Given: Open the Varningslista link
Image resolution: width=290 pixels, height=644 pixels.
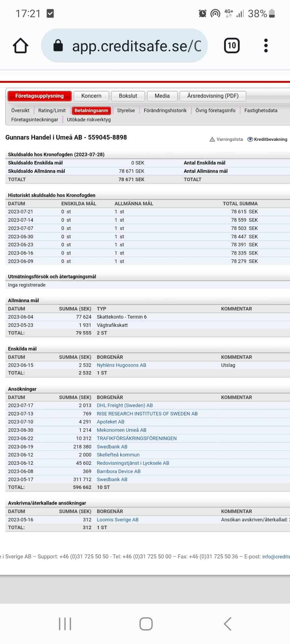Looking at the screenshot, I should 230,139.
